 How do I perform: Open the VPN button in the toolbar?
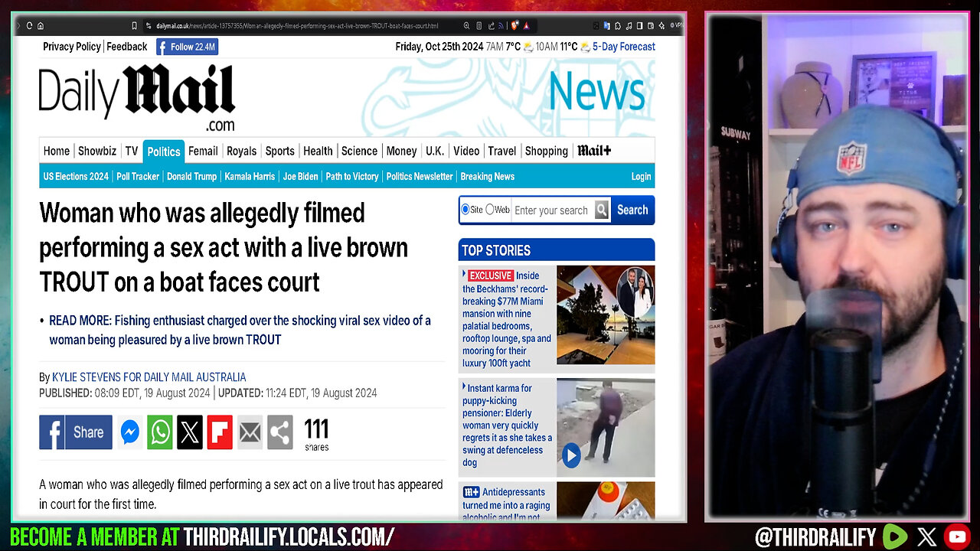click(x=677, y=25)
